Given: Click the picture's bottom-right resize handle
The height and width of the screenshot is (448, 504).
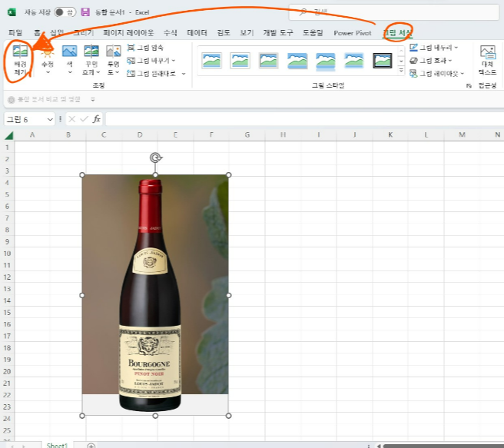Looking at the screenshot, I should [228, 416].
